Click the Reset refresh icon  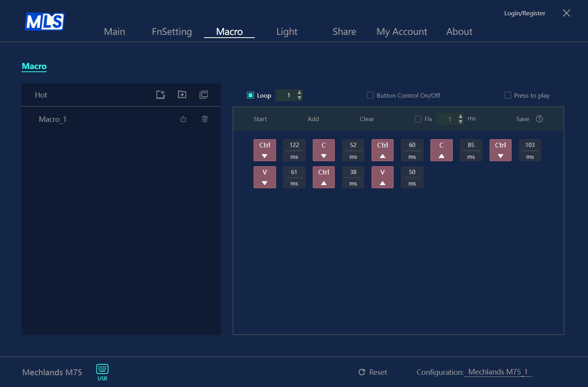(362, 372)
